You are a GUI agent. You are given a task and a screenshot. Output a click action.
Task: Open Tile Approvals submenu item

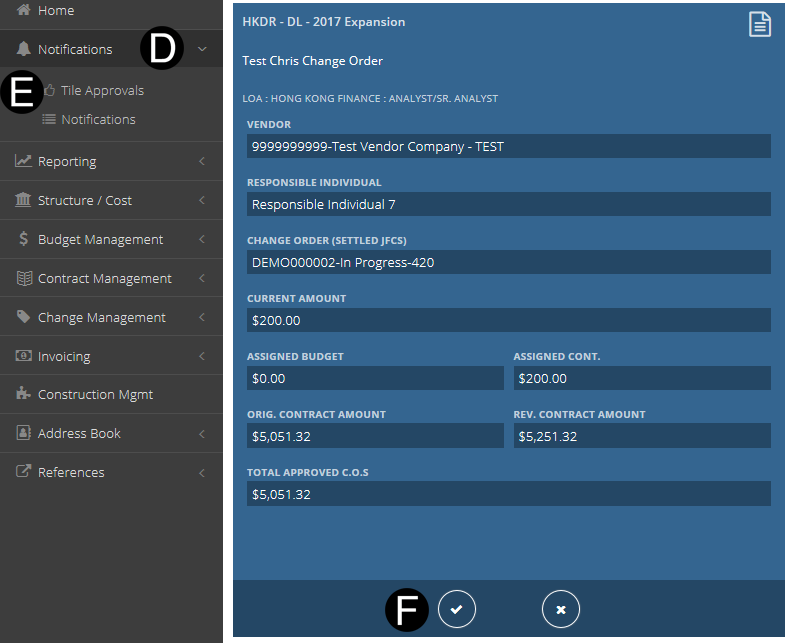[102, 90]
